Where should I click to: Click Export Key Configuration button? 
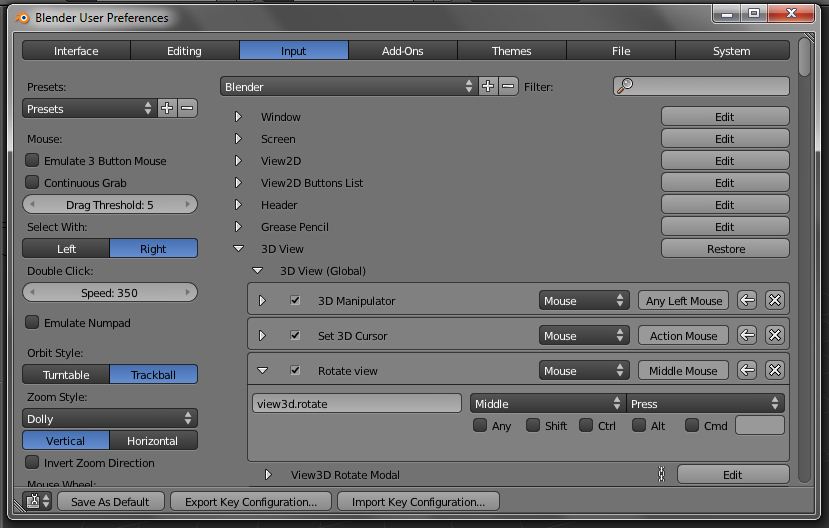coord(251,501)
